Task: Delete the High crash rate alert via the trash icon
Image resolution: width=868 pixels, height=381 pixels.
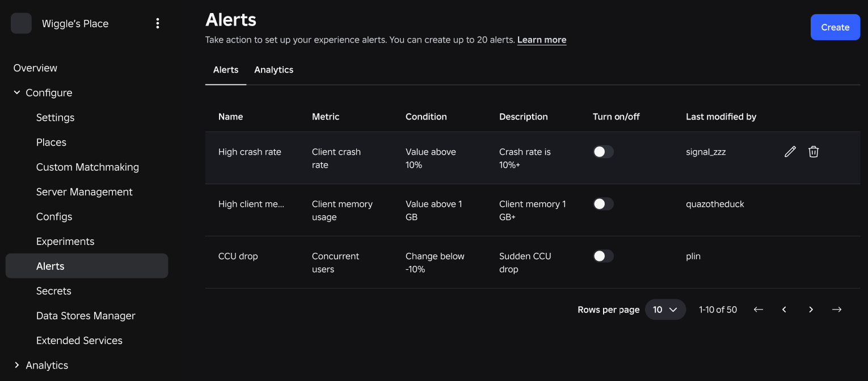Action: (814, 151)
